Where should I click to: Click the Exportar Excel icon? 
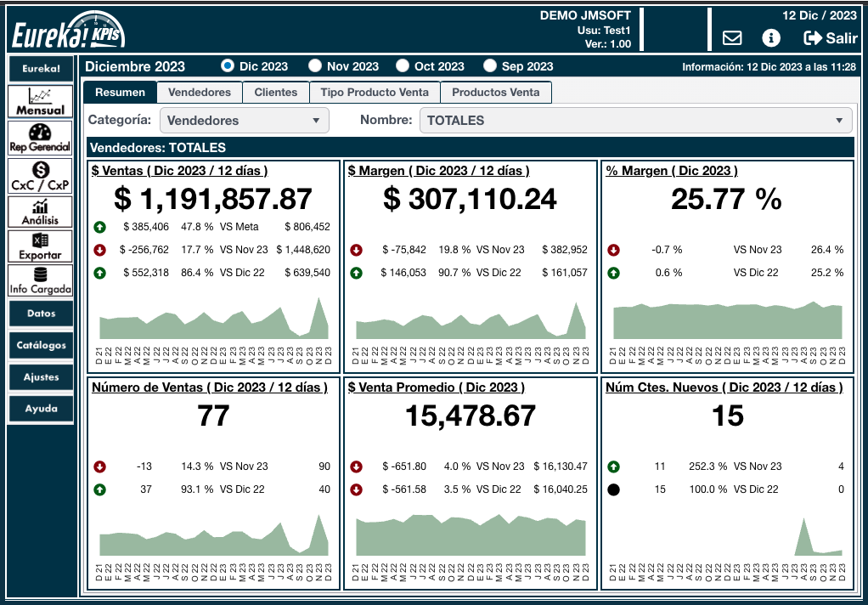click(41, 246)
